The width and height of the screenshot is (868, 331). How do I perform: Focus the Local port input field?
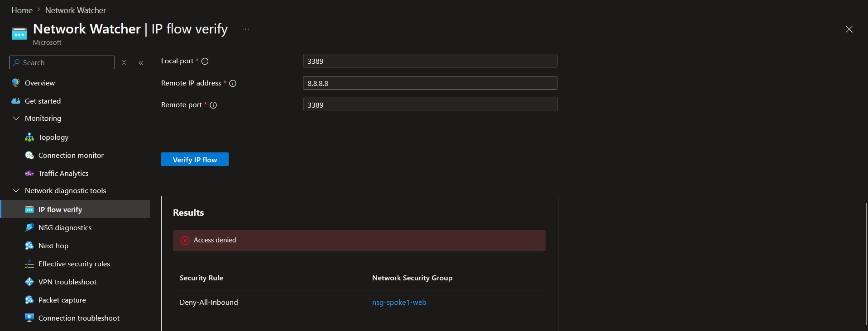(430, 61)
